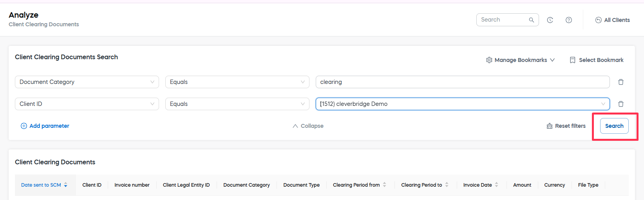This screenshot has width=644, height=200.
Task: Sort by Clearing Period from column
Action: point(384,185)
